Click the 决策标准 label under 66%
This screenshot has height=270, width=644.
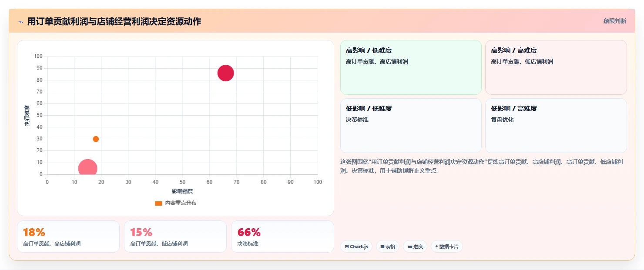248,244
